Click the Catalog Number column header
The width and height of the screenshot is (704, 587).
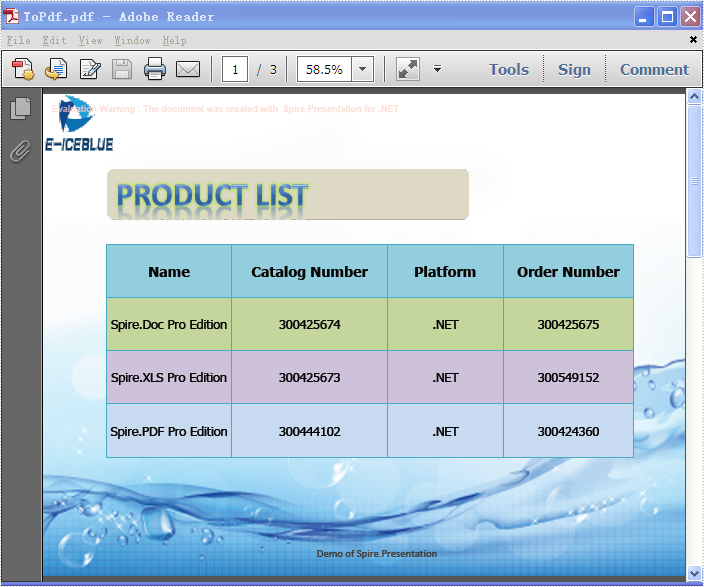tap(309, 272)
